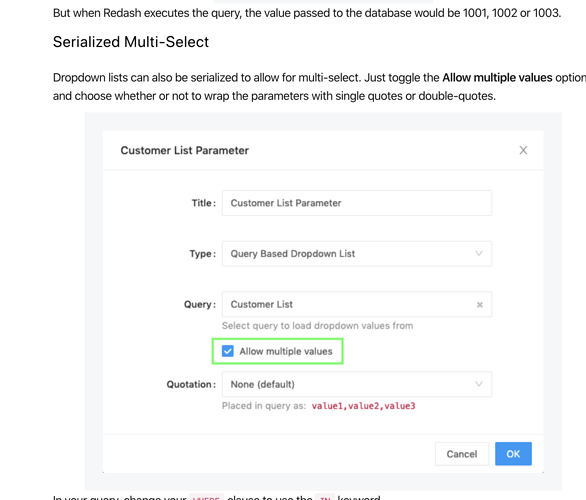
Task: Click the Customer List Parameter dialog header
Action: point(185,150)
